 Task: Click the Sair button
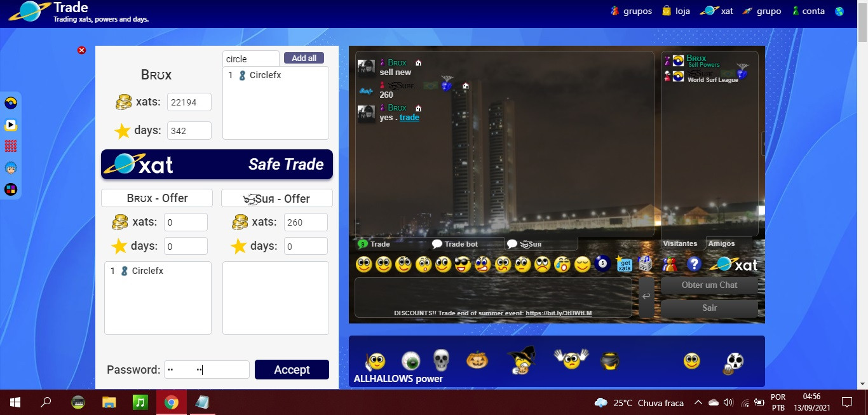709,308
